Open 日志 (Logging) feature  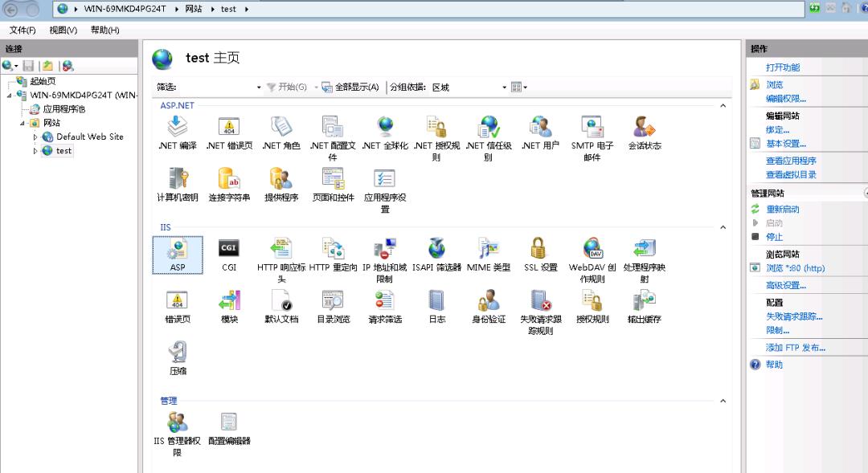click(436, 304)
